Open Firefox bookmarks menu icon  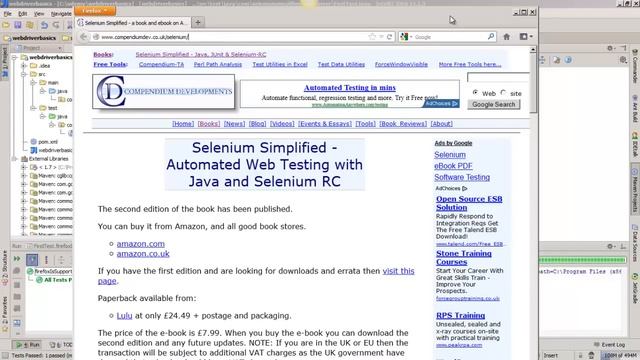pyautogui.click(x=526, y=37)
